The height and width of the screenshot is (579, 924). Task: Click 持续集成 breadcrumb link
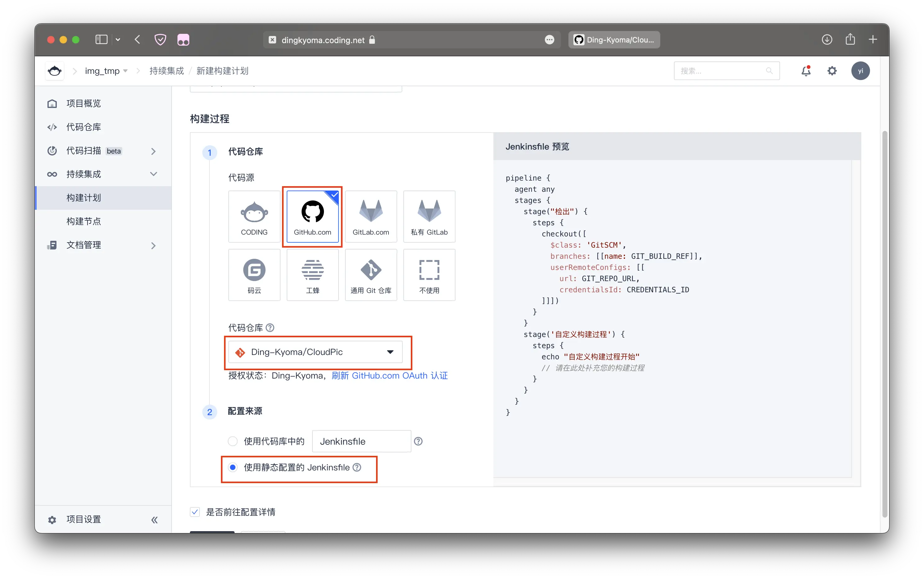167,71
